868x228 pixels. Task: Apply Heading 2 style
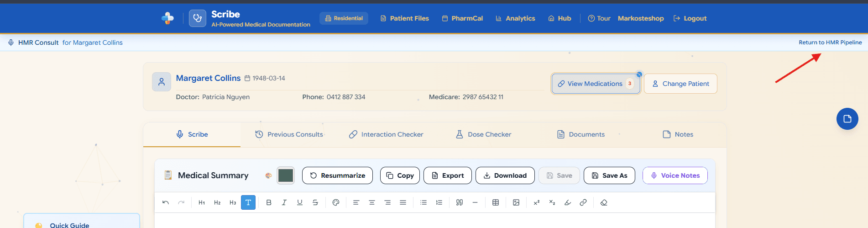coord(217,202)
